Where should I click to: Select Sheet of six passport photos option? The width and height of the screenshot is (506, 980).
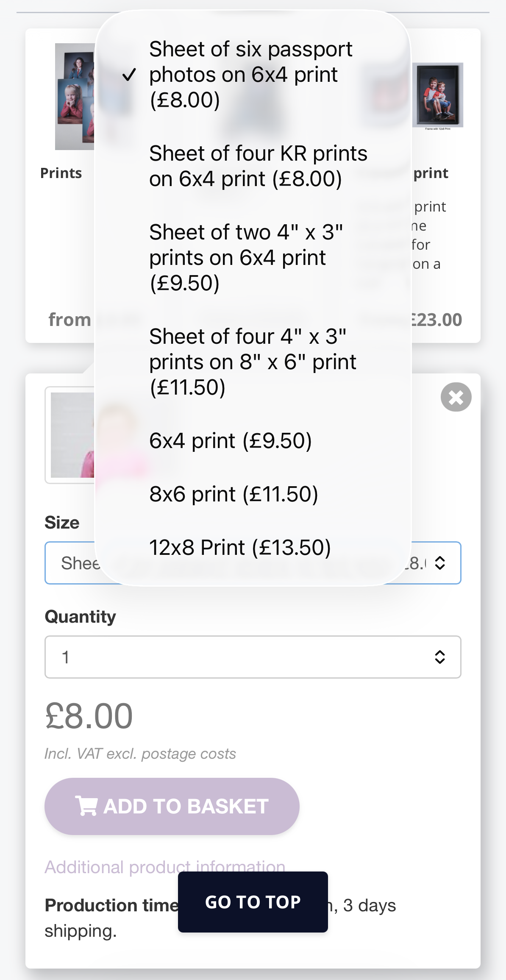[253, 75]
